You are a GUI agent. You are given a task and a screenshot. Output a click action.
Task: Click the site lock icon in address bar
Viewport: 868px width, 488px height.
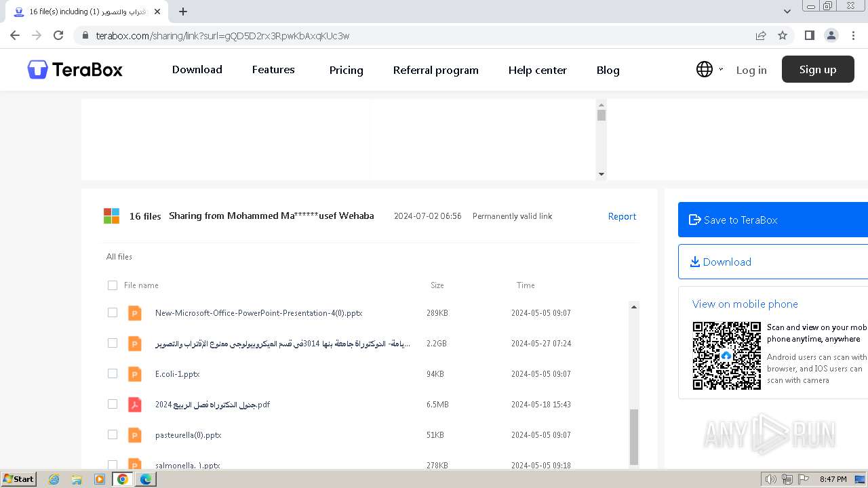pyautogui.click(x=85, y=36)
